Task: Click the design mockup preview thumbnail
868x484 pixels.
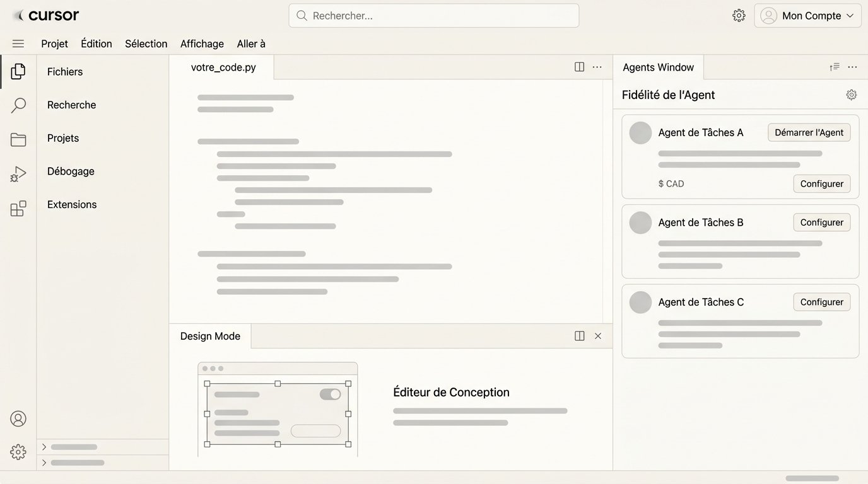Action: click(x=278, y=409)
